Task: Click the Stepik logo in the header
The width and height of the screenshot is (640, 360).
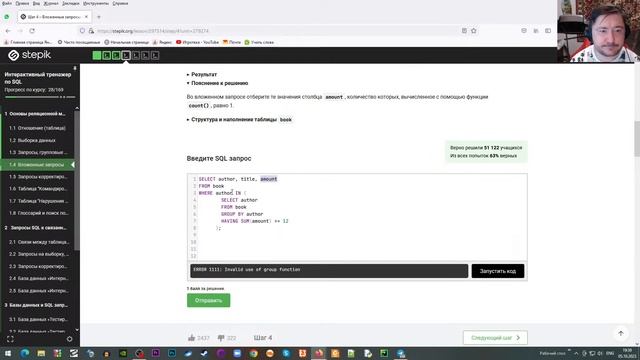Action: pyautogui.click(x=29, y=55)
